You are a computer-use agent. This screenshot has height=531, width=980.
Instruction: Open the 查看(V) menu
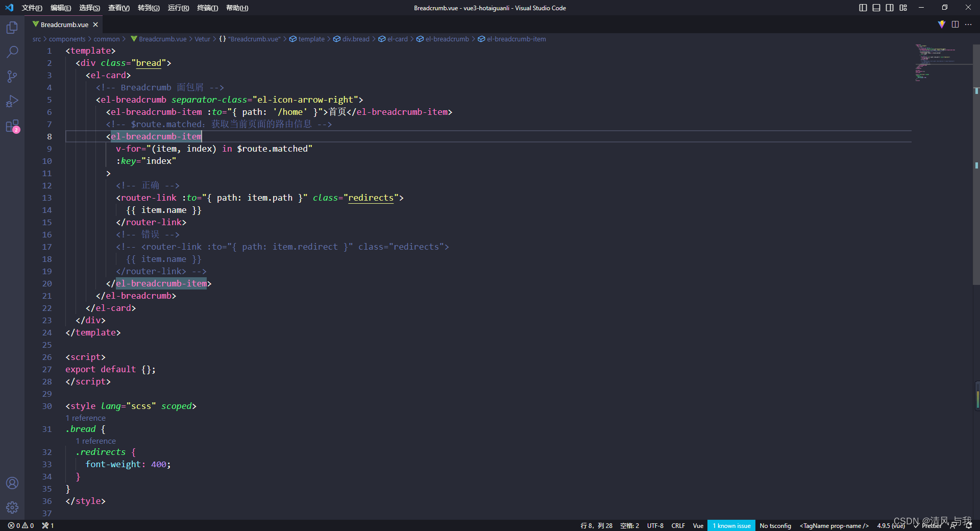(119, 8)
